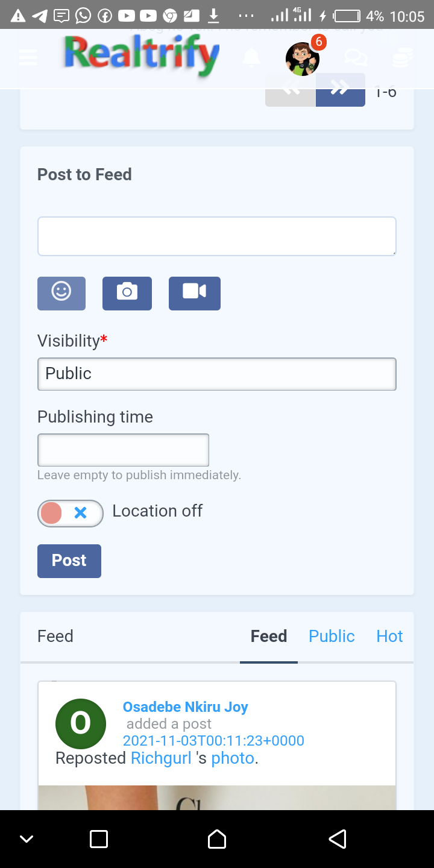Click the Post to Feed text box
Screen dimensions: 434x868
coord(217,236)
